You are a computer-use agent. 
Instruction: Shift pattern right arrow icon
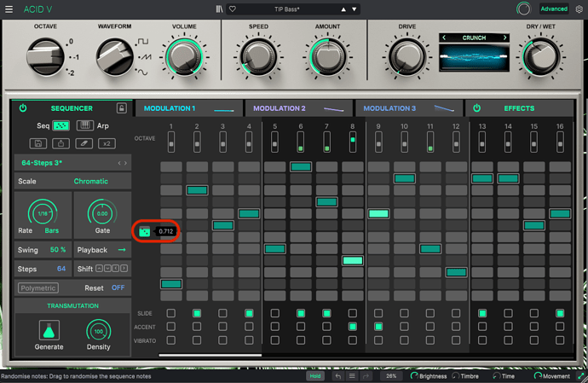(x=124, y=269)
